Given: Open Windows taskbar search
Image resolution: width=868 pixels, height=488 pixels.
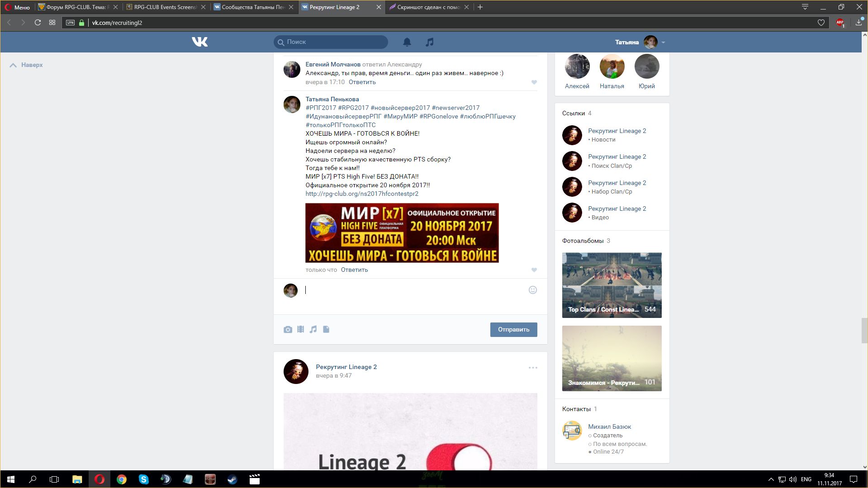Looking at the screenshot, I should click(33, 479).
